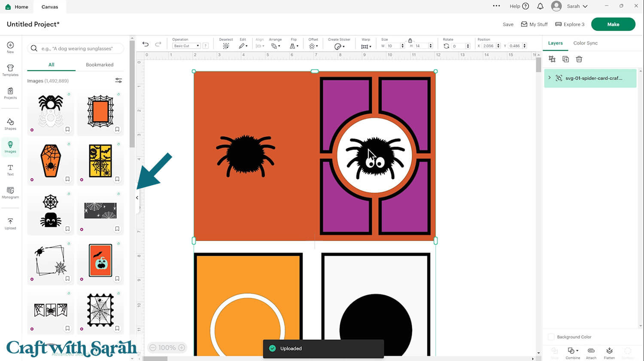Zoom in using the plus control
644x361 pixels.
click(181, 347)
